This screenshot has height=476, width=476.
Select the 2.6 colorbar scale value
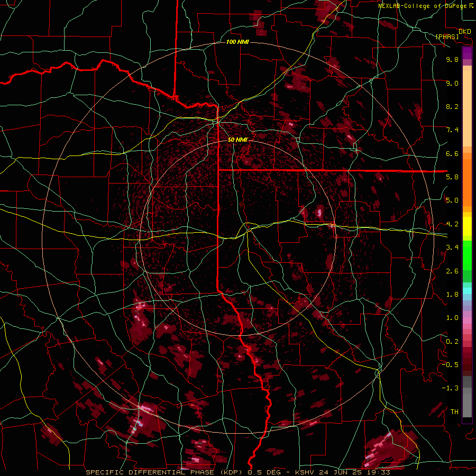[x=452, y=271]
